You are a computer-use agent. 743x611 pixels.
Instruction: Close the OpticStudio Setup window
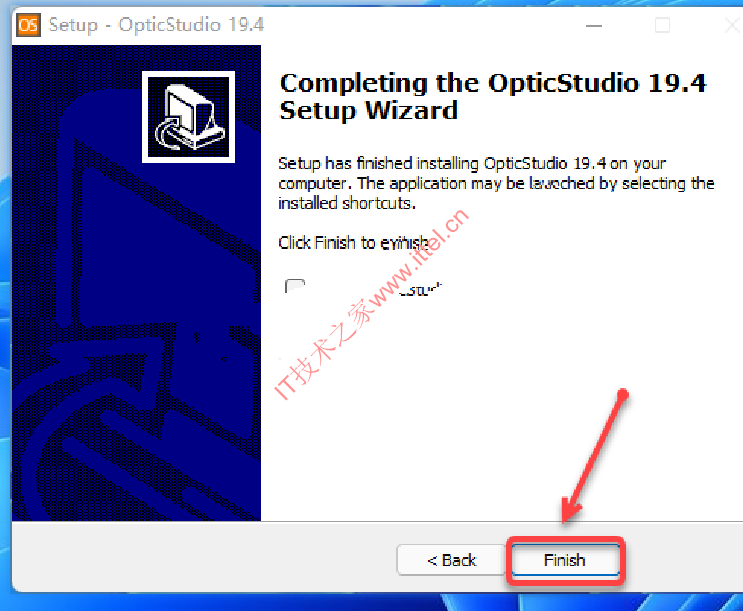(733, 25)
